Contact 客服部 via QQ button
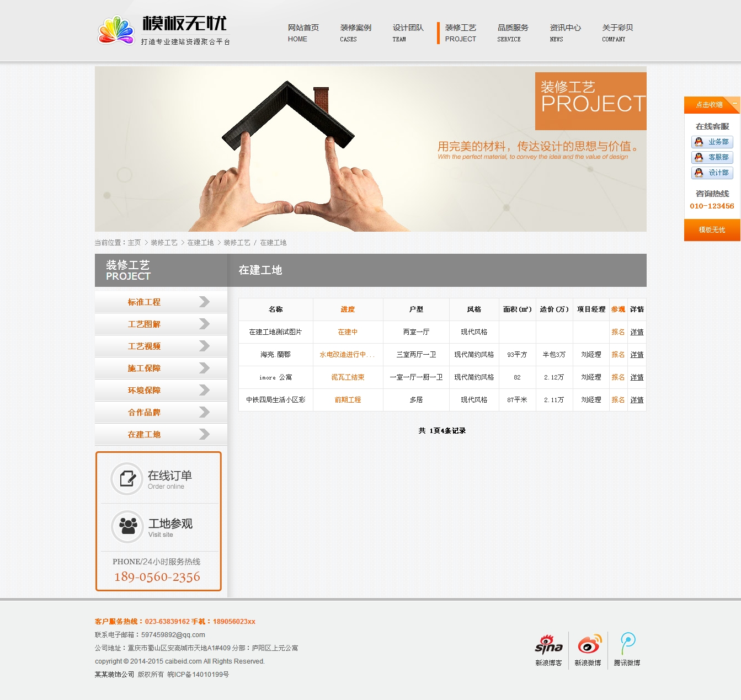 (x=712, y=157)
